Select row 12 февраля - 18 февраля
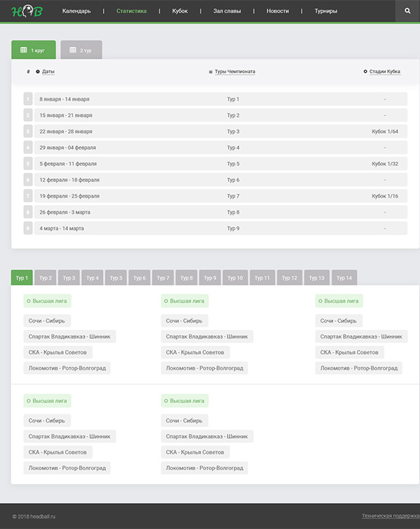The height and width of the screenshot is (529, 420). pyautogui.click(x=220, y=180)
